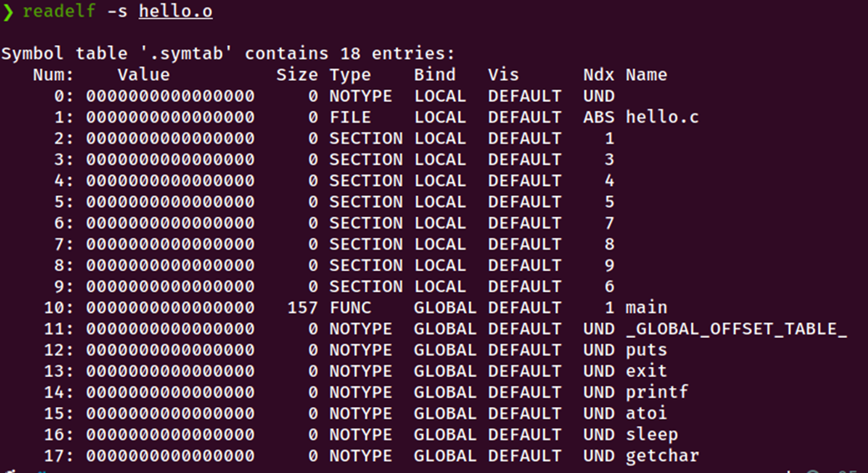
Task: Click the symbol name printf
Action: (x=657, y=392)
